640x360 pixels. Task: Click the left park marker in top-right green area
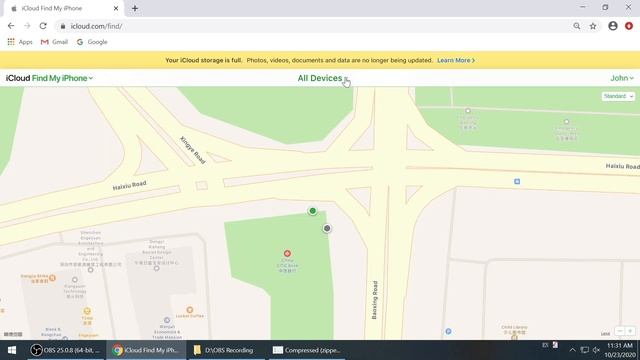point(468,111)
